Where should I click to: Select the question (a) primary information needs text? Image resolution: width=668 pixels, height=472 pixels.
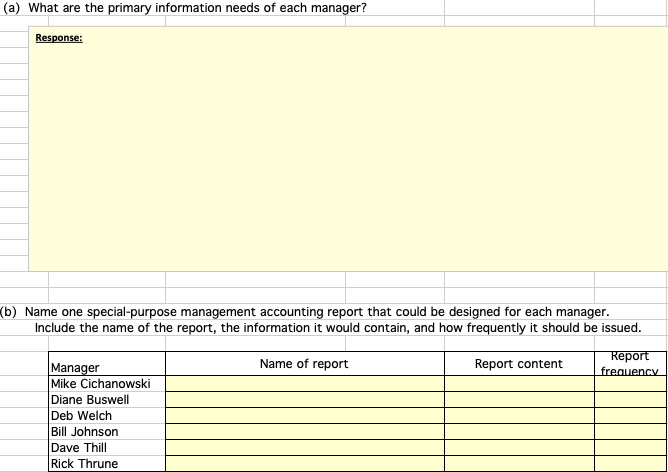click(184, 8)
